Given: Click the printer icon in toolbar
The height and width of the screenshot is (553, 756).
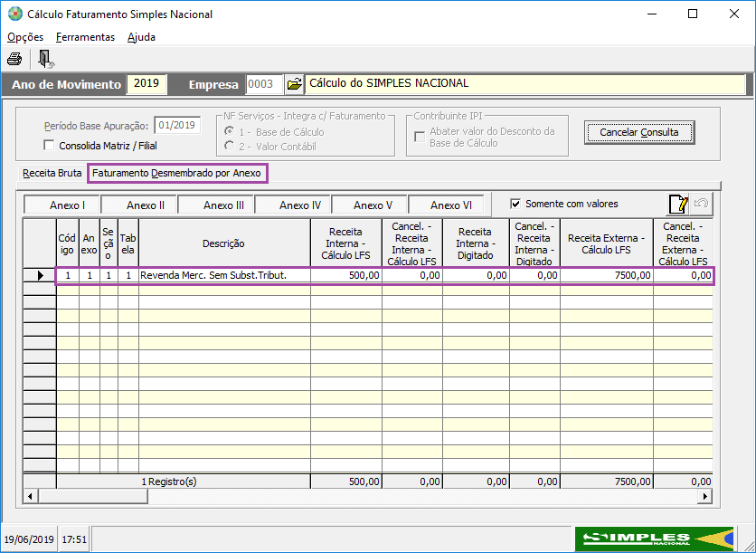Looking at the screenshot, I should tap(14, 59).
